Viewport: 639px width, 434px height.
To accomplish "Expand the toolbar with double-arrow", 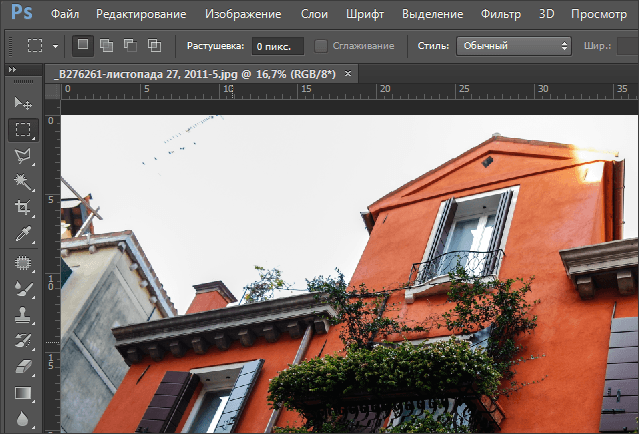I will coord(11,70).
